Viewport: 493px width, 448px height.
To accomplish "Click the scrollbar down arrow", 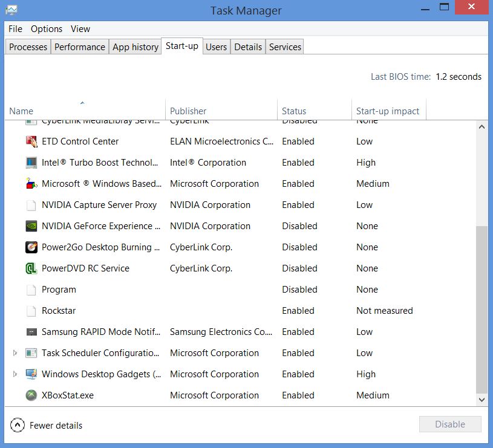I will click(482, 400).
